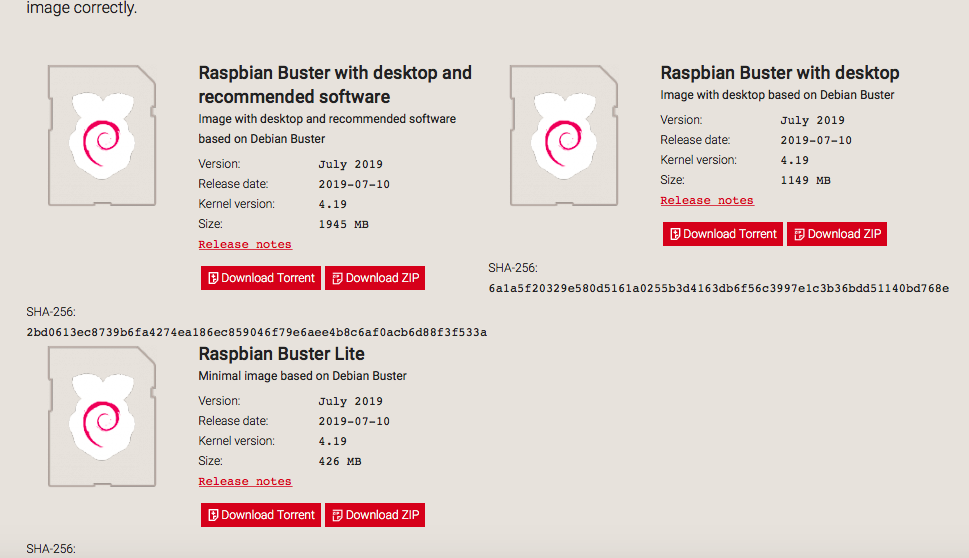Click the 426 MB size value
Screen dimensions: 969x558
(340, 462)
